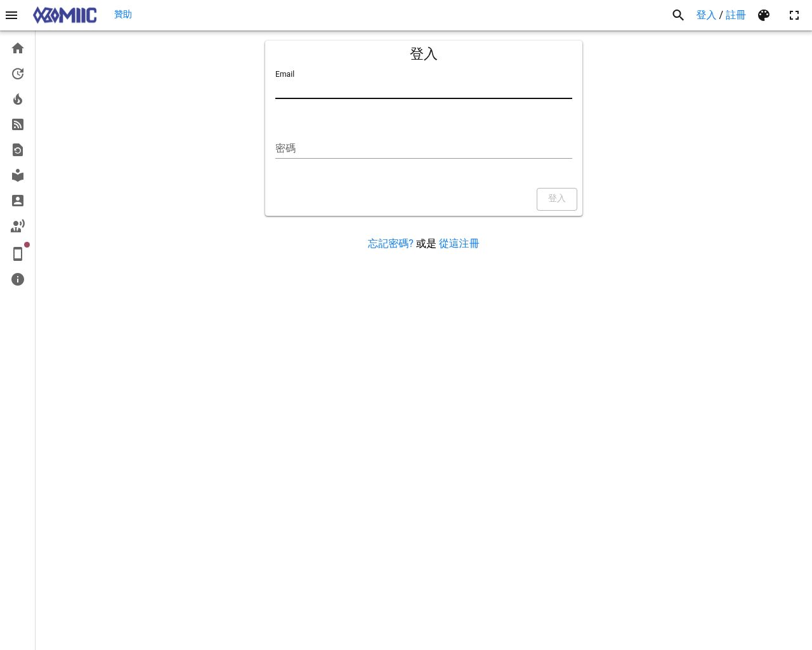Open the RSS feed icon in sidebar
This screenshot has height=650, width=812.
click(18, 124)
